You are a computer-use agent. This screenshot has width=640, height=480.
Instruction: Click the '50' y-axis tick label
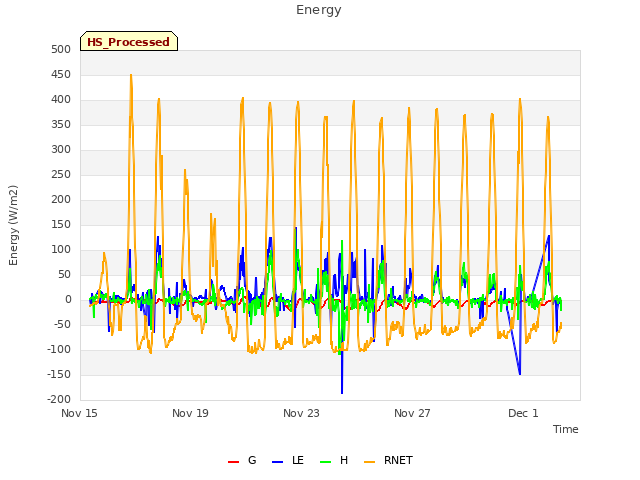click(x=64, y=275)
